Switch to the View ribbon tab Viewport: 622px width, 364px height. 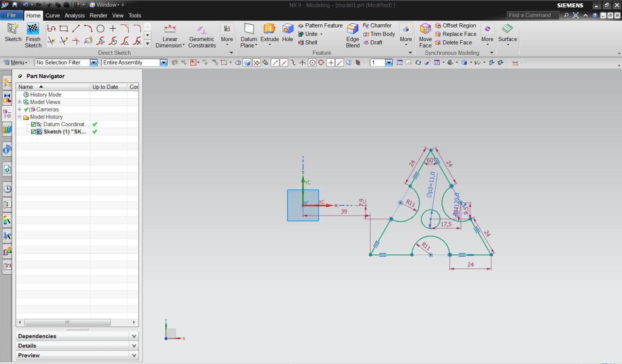coord(118,15)
